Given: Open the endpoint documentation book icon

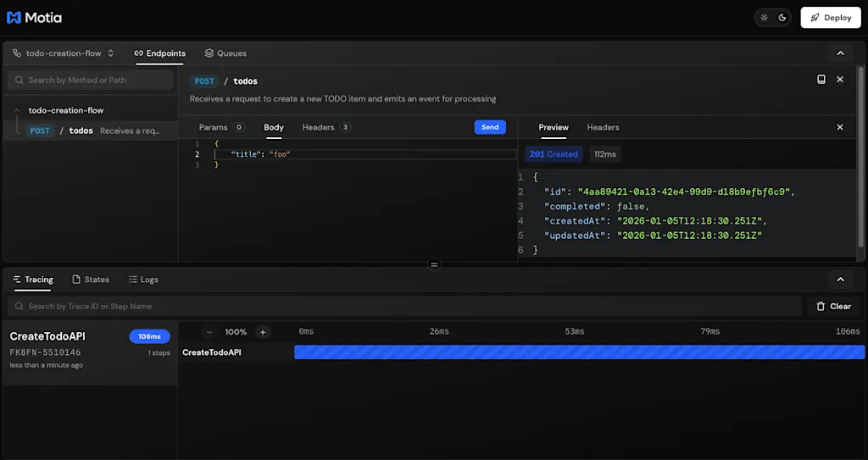Looking at the screenshot, I should [821, 80].
